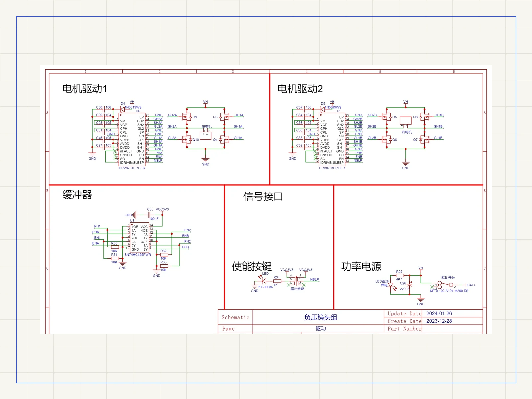This screenshot has height=399, width=532.
Task: Select the U8 SN74HC125 chip body
Action: (x=139, y=238)
